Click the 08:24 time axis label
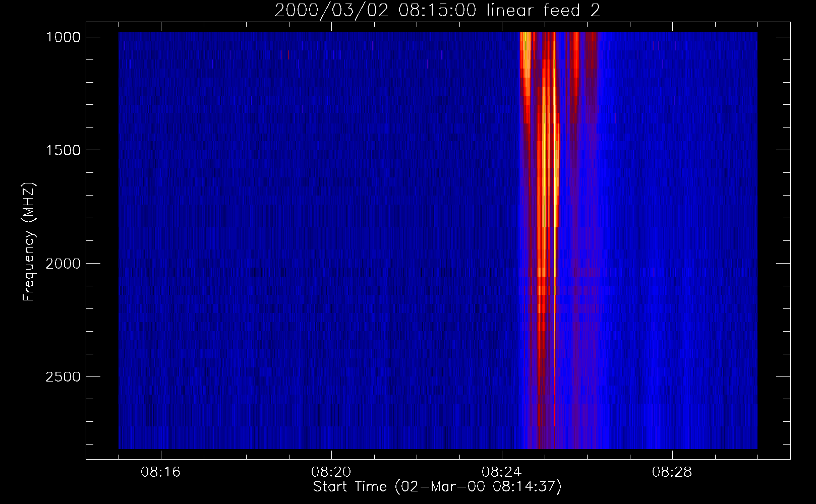 point(501,472)
